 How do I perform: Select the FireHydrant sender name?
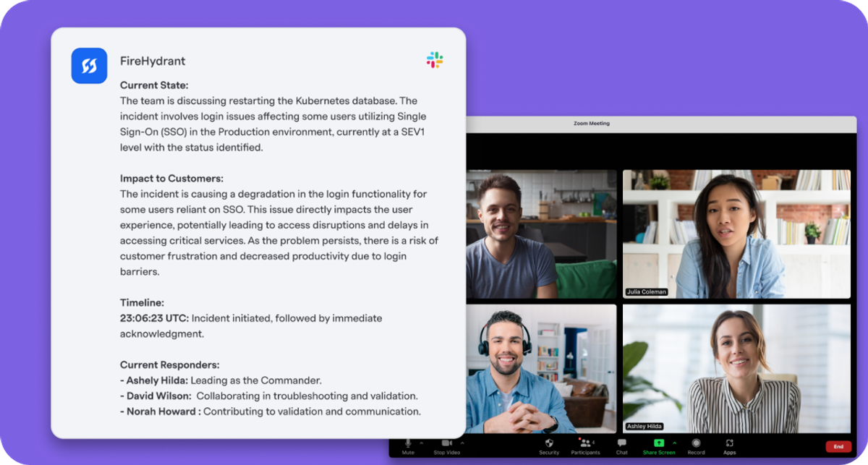153,61
